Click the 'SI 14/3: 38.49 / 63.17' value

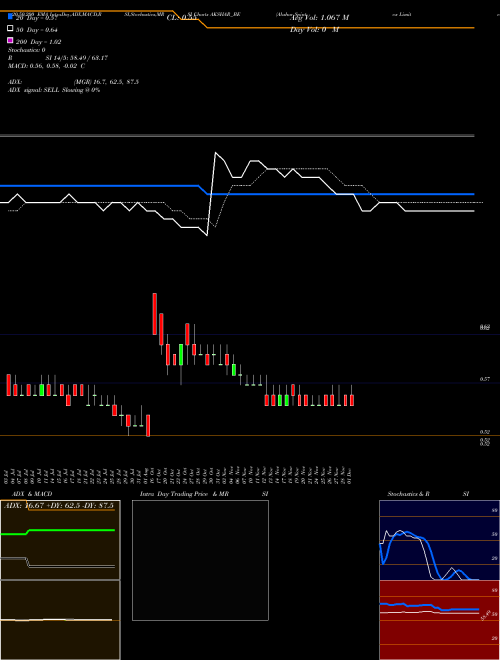[76, 58]
